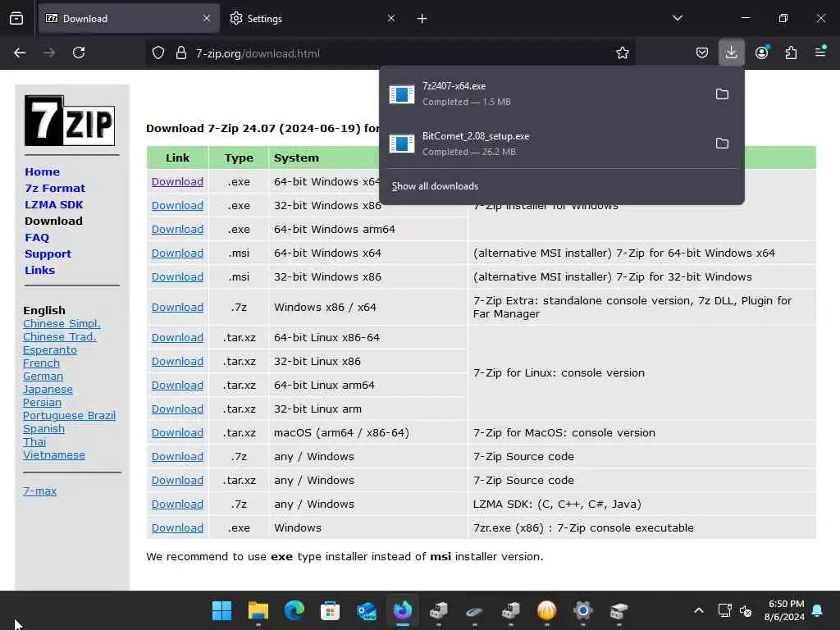The height and width of the screenshot is (630, 840).
Task: Click Show all downloads
Action: coord(435,186)
